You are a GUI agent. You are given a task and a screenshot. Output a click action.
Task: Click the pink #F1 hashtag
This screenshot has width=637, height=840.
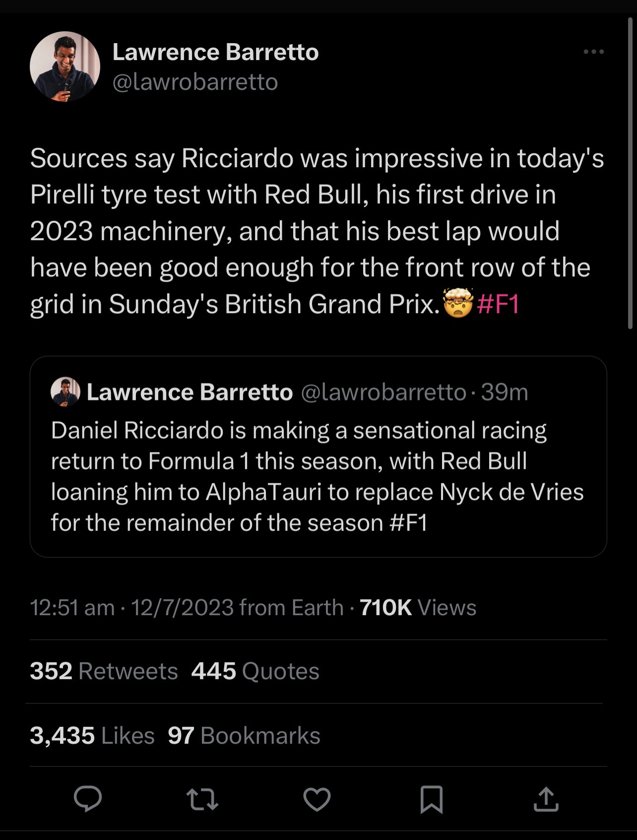click(x=498, y=304)
